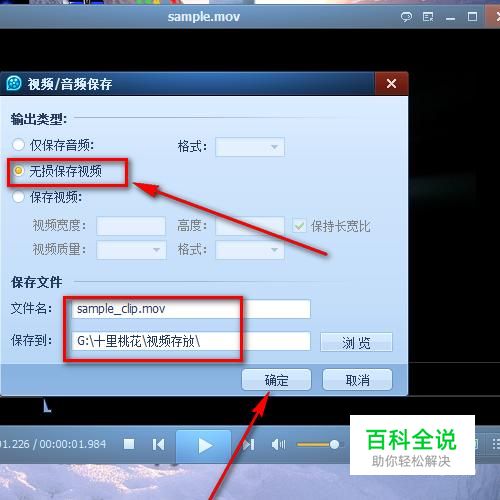Click the 浏览 browse button

[x=356, y=342]
